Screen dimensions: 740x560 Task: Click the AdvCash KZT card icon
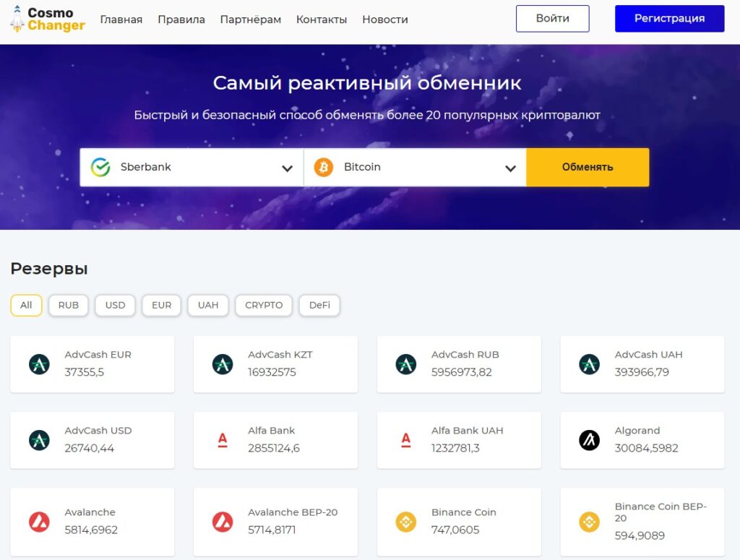223,364
